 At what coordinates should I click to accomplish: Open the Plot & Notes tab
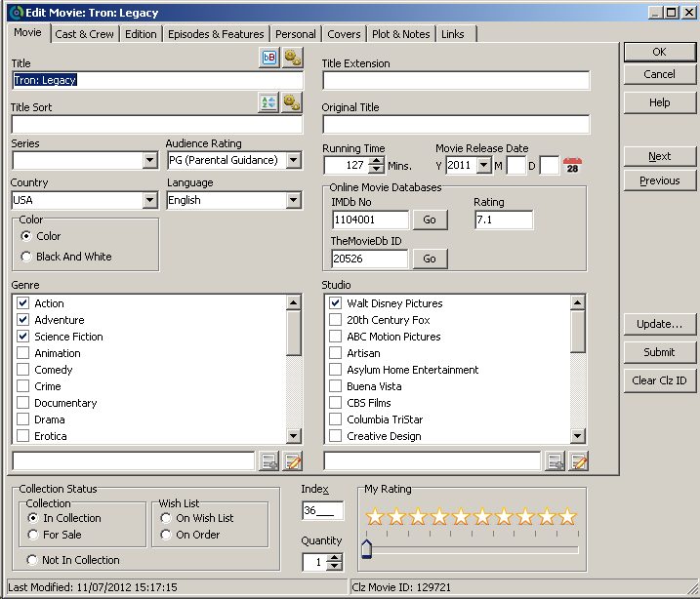(401, 34)
